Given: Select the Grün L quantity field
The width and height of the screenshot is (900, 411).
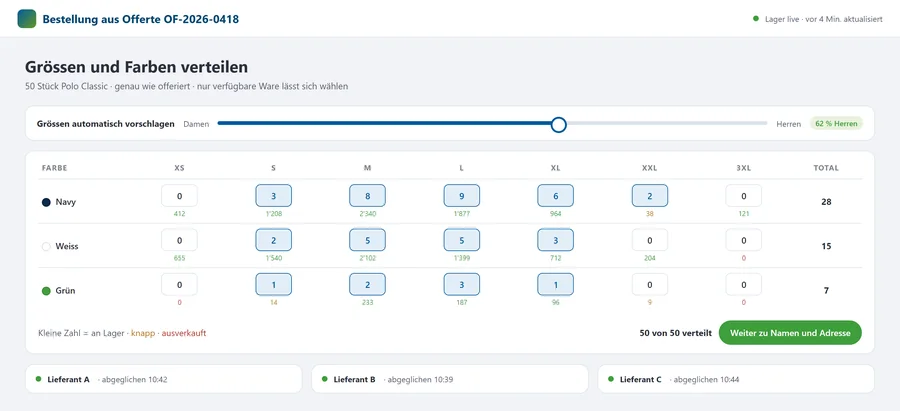Looking at the screenshot, I should (461, 284).
